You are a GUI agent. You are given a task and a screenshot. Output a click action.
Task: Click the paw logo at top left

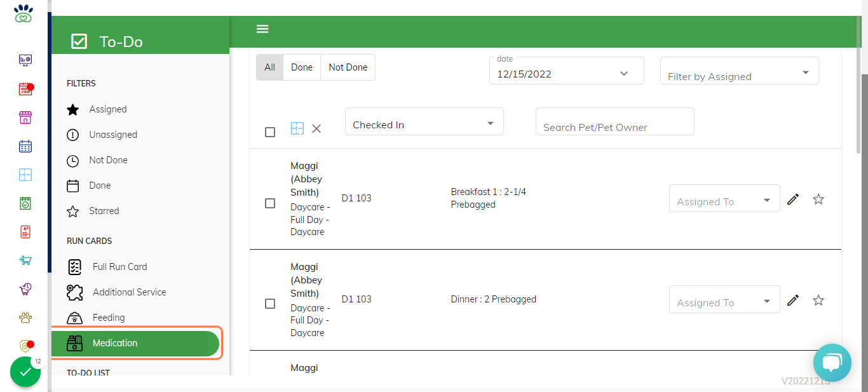24,13
